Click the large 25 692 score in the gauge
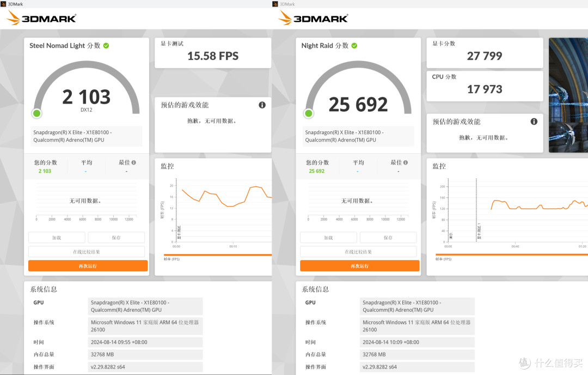 coord(358,104)
